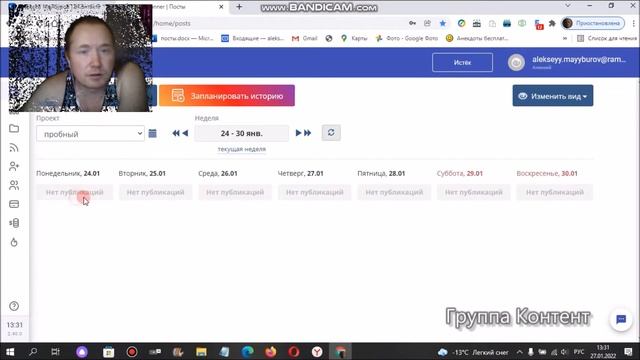Click Нет публикаций under Суббота 29.01
The height and width of the screenshot is (360, 640).
click(474, 192)
